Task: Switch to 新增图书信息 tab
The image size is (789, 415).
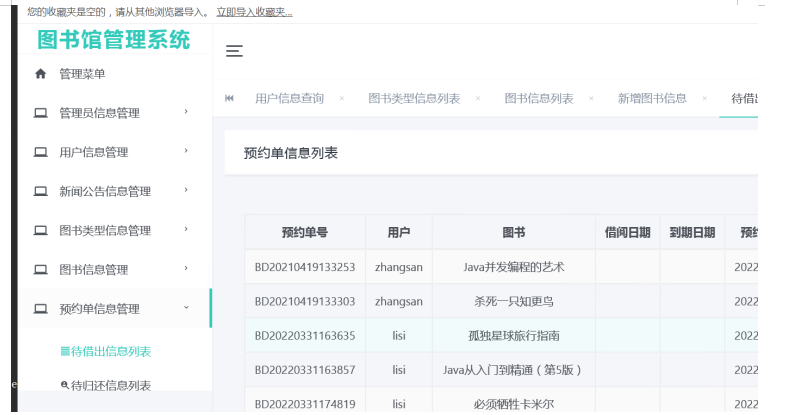Action: tap(652, 99)
